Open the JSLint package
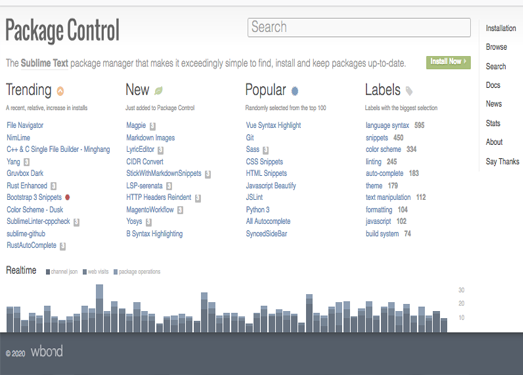The height and width of the screenshot is (375, 523). 254,197
